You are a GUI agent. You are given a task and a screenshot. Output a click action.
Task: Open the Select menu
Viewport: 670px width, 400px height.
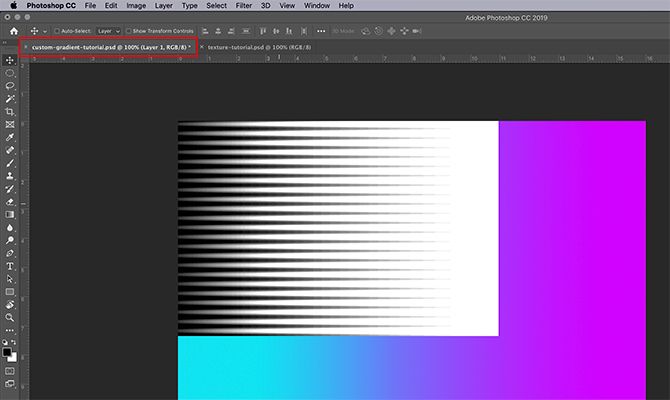(x=217, y=6)
